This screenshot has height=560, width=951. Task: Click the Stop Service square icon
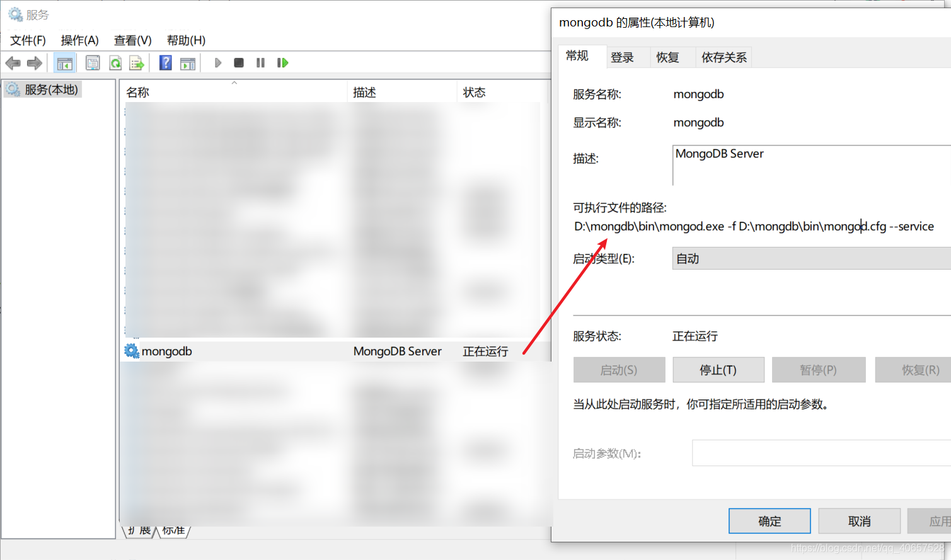tap(239, 63)
